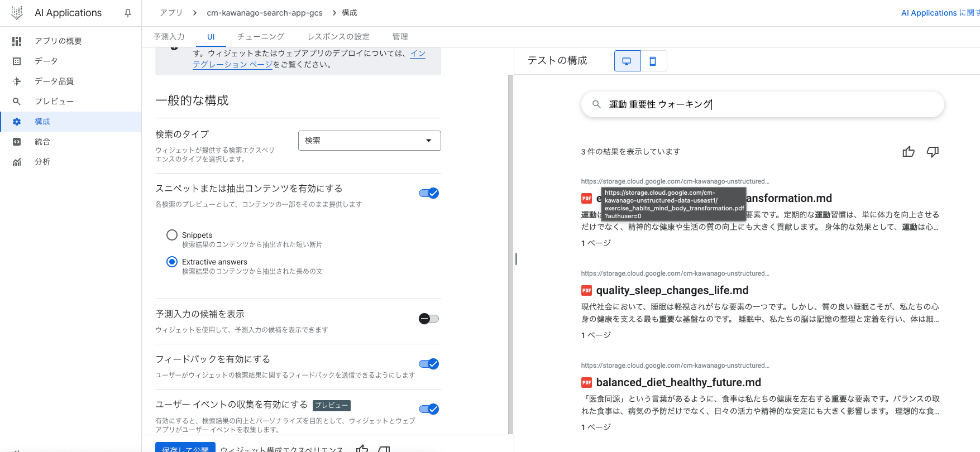
Task: Click アプリ breadcrumb link
Action: 171,12
